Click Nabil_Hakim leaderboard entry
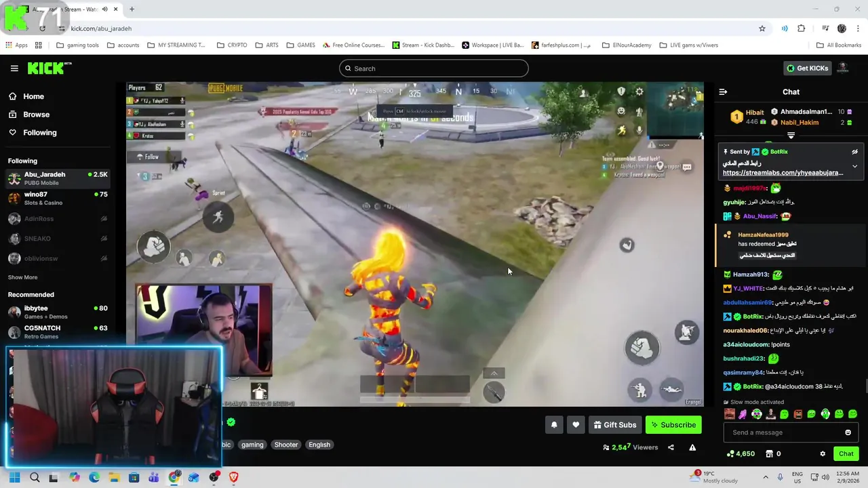The width and height of the screenshot is (868, 488). [x=800, y=123]
